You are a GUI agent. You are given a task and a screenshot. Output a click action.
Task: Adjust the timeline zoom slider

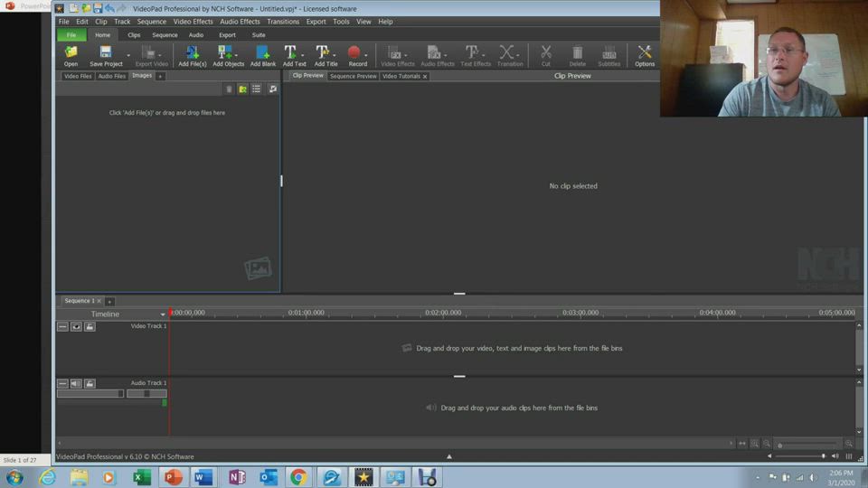click(780, 445)
